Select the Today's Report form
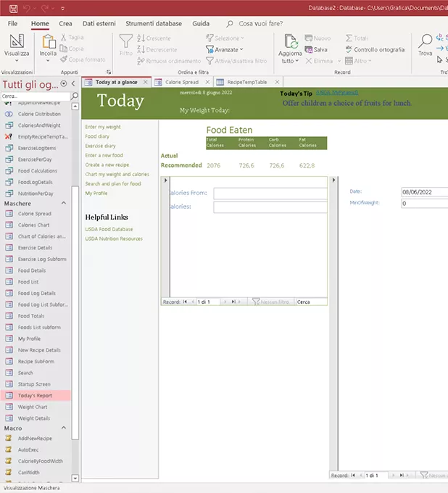The width and height of the screenshot is (448, 493). [36, 396]
